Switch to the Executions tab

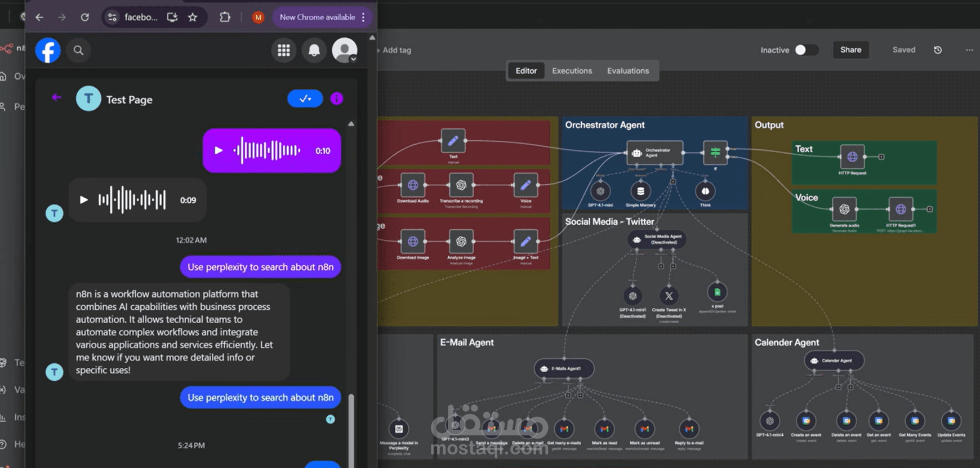572,71
